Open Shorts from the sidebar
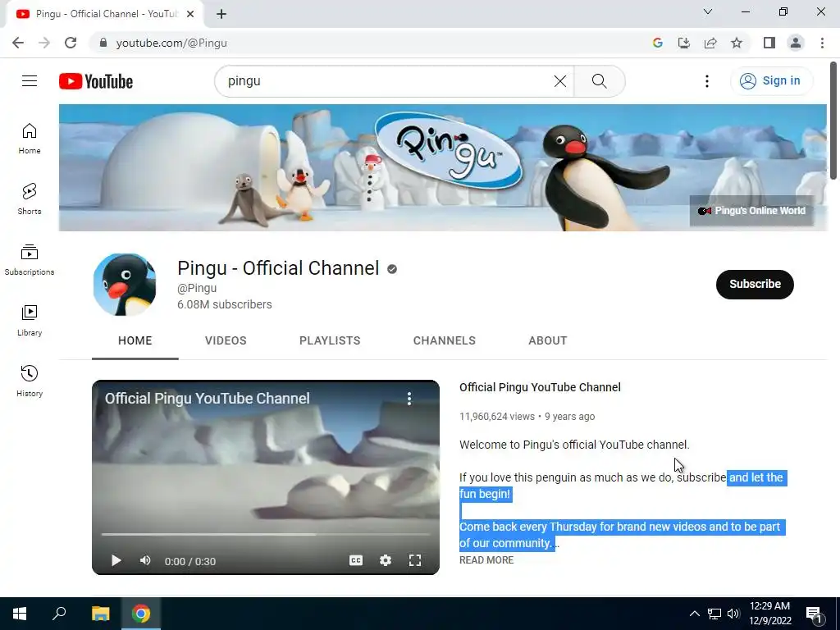Screen dimensions: 840x630 30,199
